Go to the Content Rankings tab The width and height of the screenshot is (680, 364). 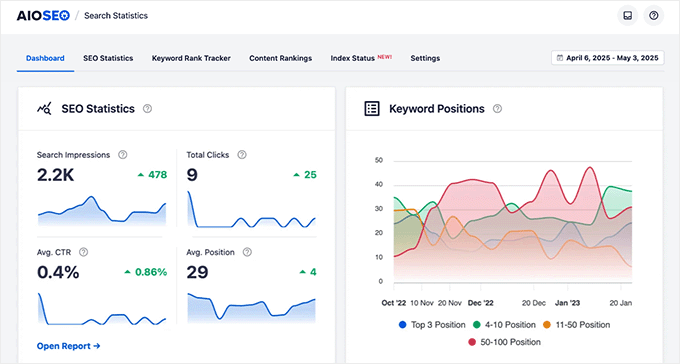pyautogui.click(x=281, y=58)
